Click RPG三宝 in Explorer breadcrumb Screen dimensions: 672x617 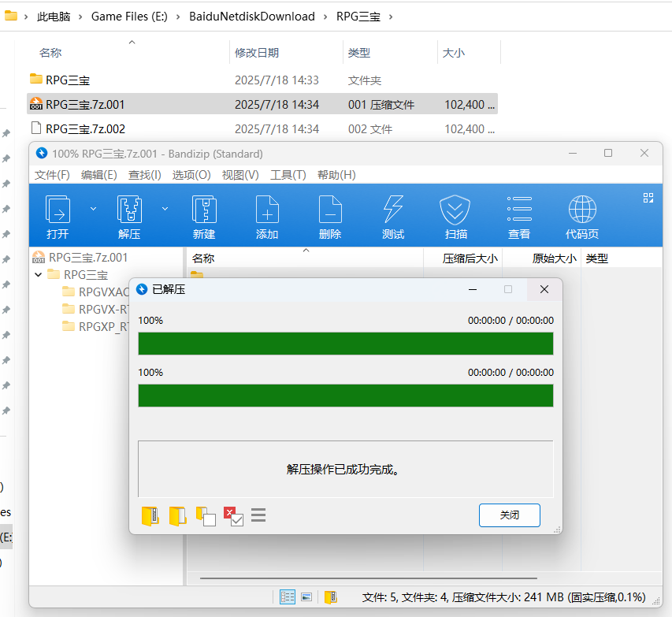(x=358, y=17)
